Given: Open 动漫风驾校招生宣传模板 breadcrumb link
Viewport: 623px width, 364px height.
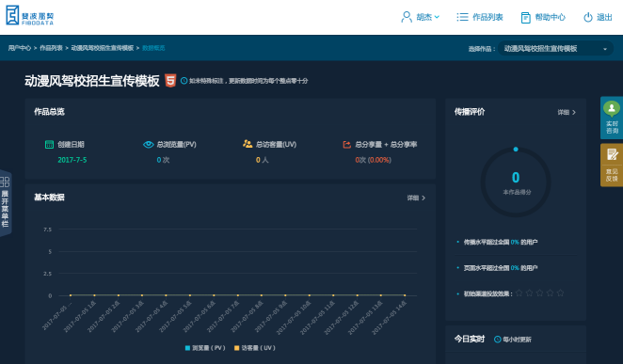Looking at the screenshot, I should coord(103,48).
